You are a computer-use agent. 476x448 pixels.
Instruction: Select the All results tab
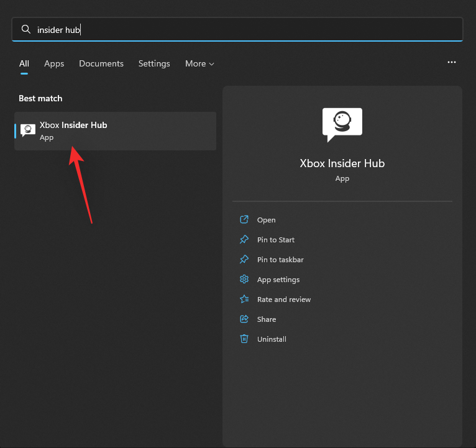pos(24,63)
